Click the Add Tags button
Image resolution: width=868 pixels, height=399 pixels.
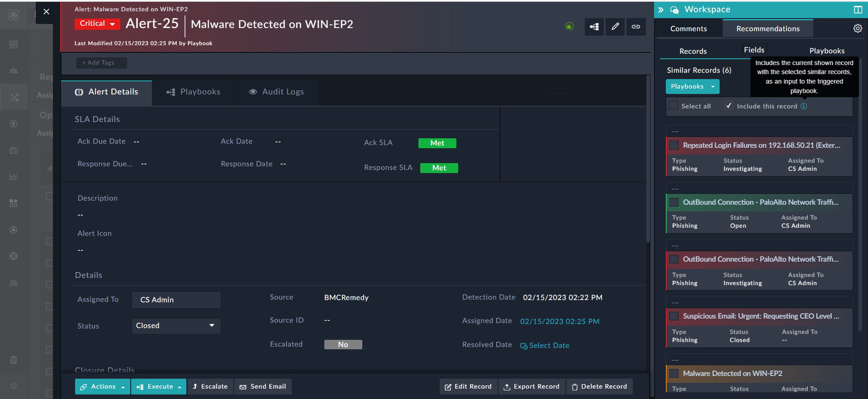click(101, 63)
